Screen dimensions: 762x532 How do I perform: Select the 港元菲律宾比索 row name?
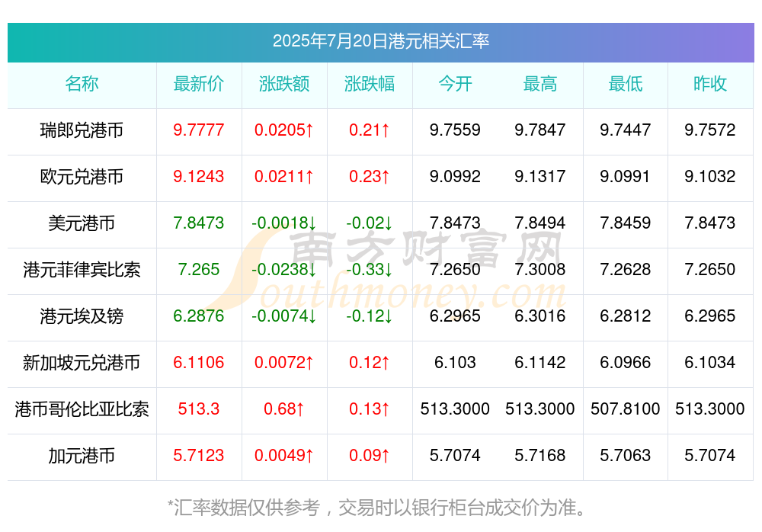pyautogui.click(x=82, y=269)
